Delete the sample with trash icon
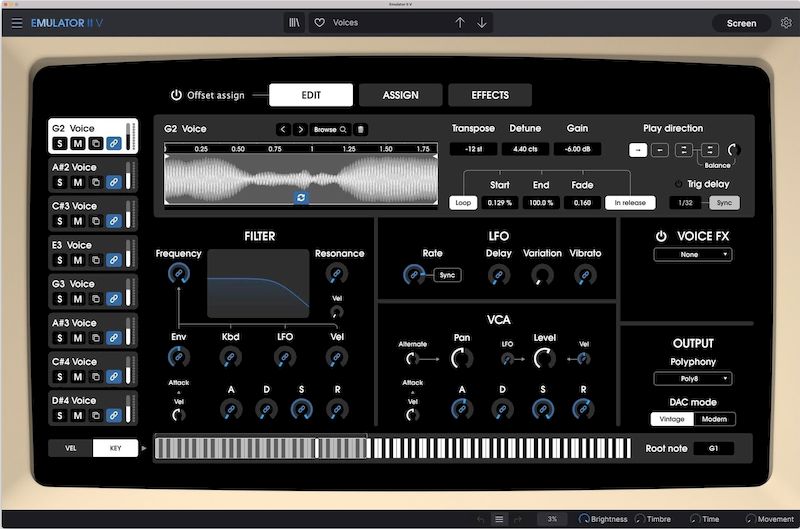The width and height of the screenshot is (800, 529). coord(361,130)
